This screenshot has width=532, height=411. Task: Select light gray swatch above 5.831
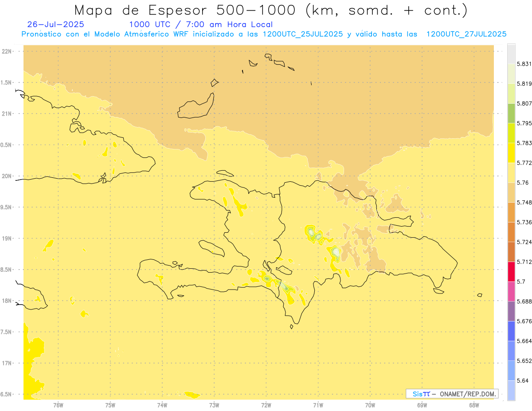click(x=511, y=54)
